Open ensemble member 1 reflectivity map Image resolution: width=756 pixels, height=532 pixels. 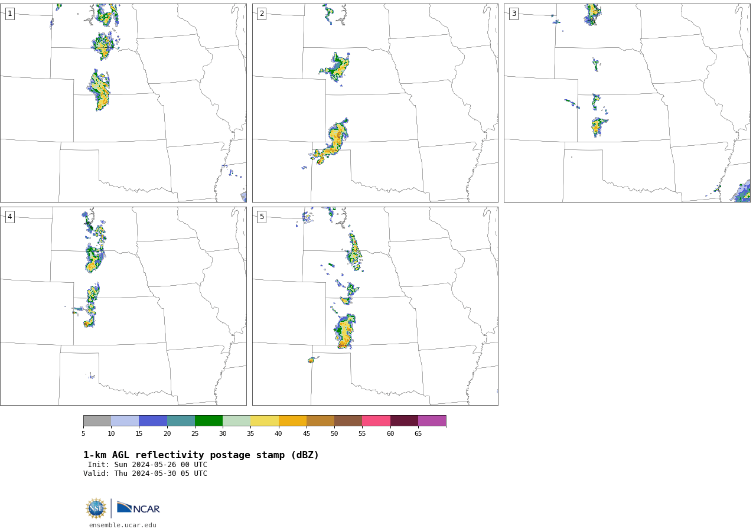123,103
